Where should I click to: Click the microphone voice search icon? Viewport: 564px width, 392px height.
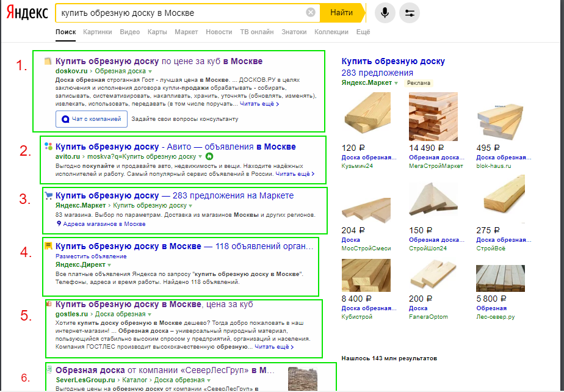coord(385,12)
